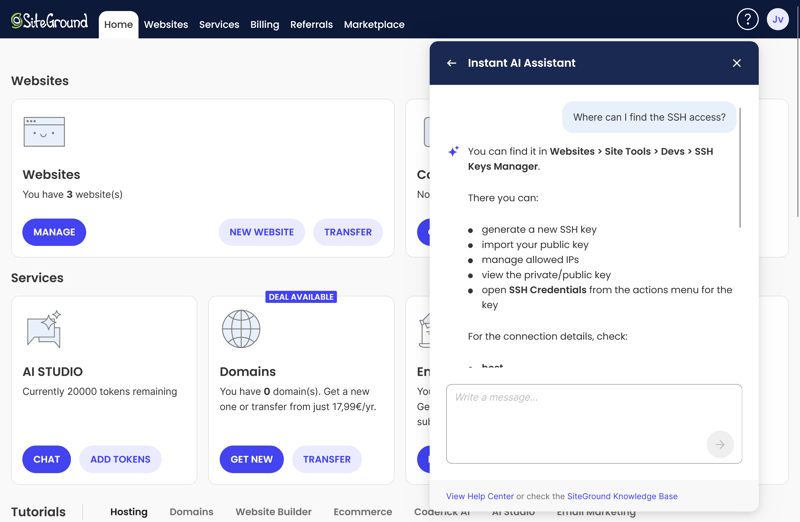The image size is (800, 522).
Task: Click the 'There you can:' text
Action: coord(503,198)
